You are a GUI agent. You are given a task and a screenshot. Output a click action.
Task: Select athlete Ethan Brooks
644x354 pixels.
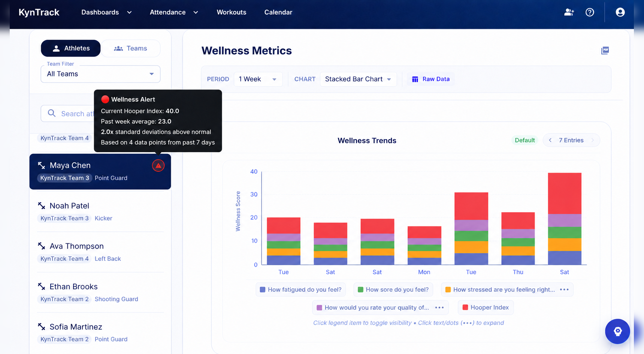coord(100,292)
